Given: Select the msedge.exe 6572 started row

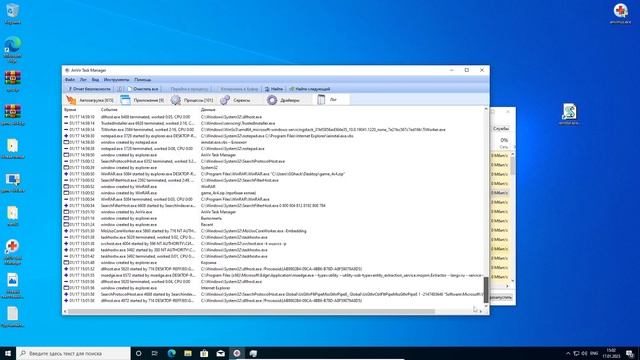Looking at the screenshot, I should (x=273, y=275).
